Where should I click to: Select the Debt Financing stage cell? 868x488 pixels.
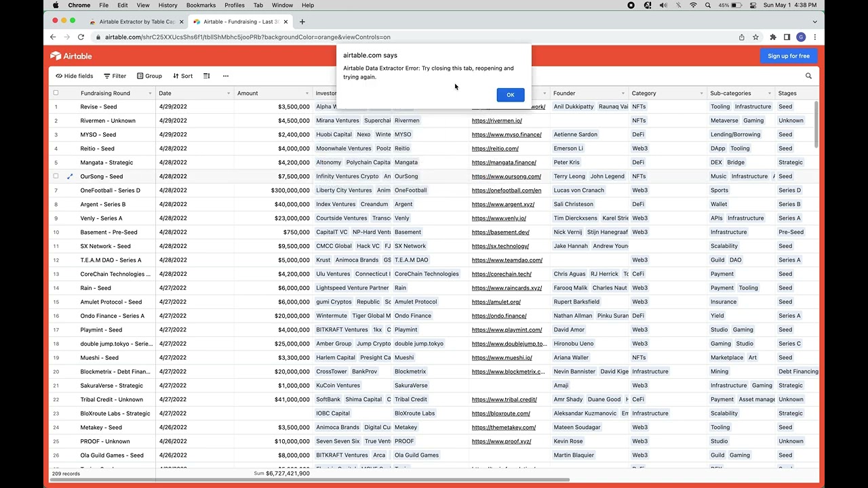coord(798,371)
